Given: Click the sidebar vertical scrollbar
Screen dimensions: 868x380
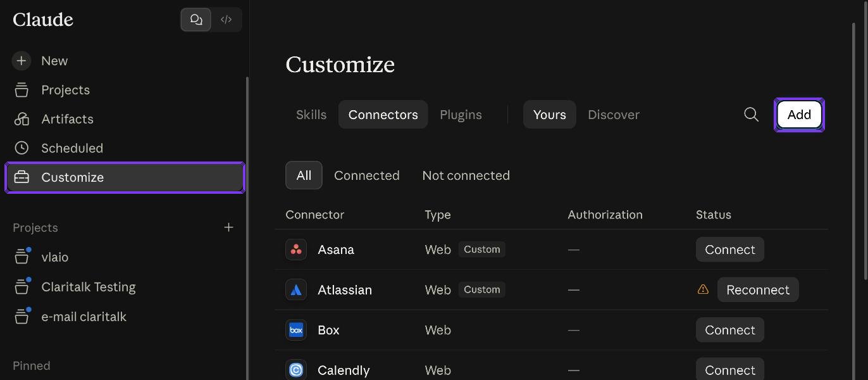Looking at the screenshot, I should 247,229.
